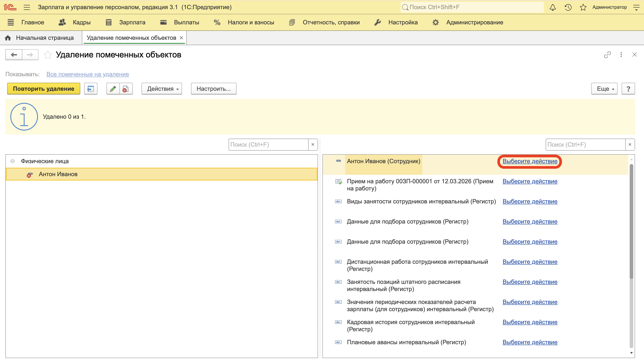Expand the Еще dropdown menu
644x363 pixels.
tap(604, 89)
